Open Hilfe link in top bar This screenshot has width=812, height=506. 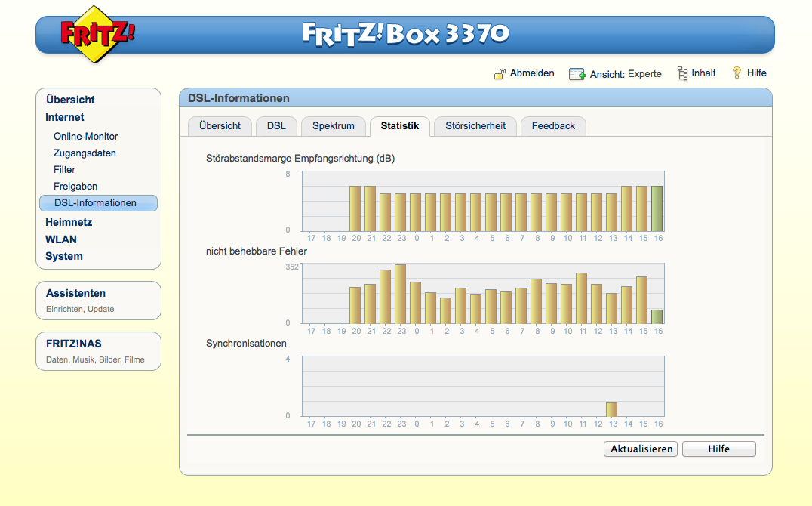click(756, 73)
